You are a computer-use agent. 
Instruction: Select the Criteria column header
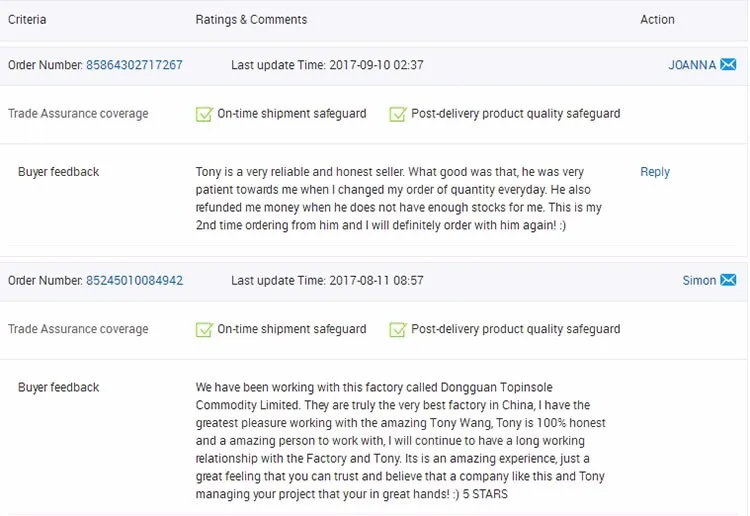pyautogui.click(x=27, y=20)
